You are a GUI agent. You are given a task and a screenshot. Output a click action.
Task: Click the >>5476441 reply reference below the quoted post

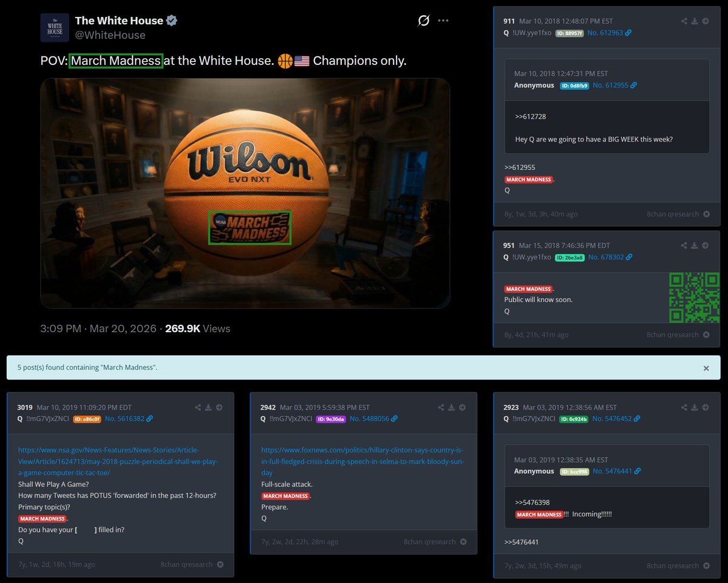tap(522, 542)
